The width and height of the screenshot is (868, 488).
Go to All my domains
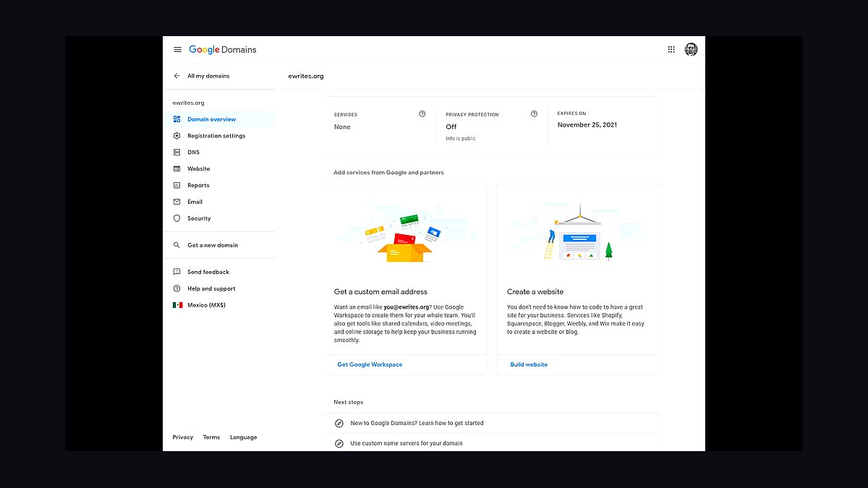click(x=208, y=76)
